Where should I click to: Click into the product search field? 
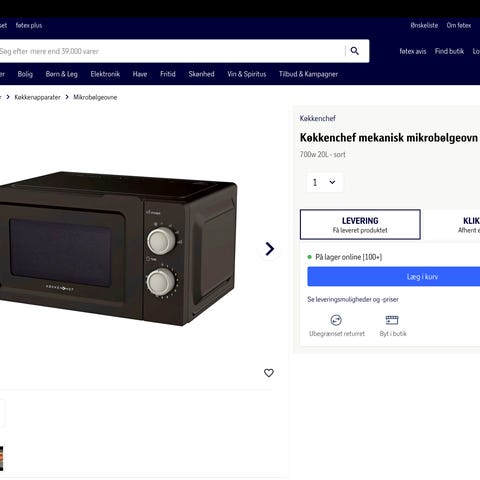coord(172,51)
